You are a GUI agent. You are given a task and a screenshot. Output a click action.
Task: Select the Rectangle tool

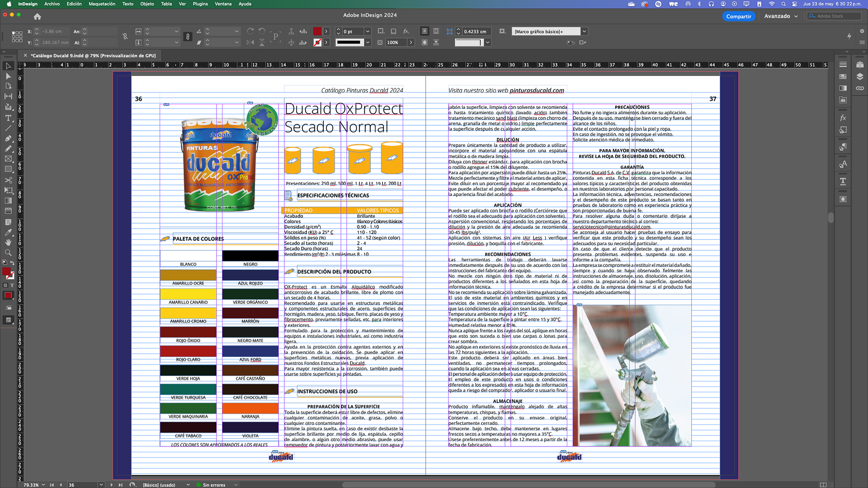click(x=8, y=169)
